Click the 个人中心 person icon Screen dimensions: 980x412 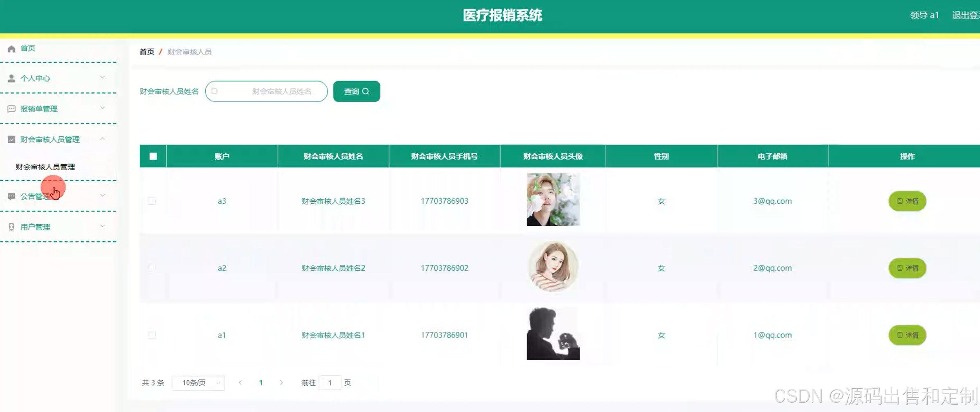(11, 78)
